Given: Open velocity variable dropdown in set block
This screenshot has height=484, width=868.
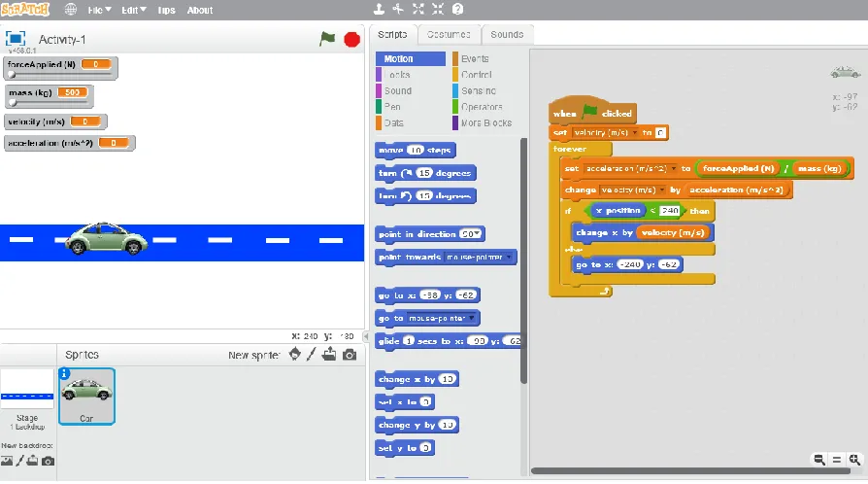Looking at the screenshot, I should click(x=634, y=132).
